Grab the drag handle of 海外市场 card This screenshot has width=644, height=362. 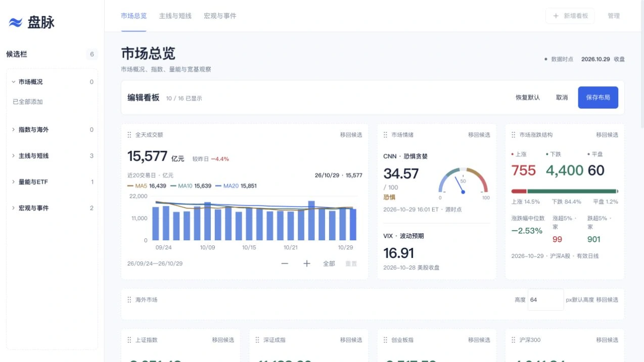point(129,299)
